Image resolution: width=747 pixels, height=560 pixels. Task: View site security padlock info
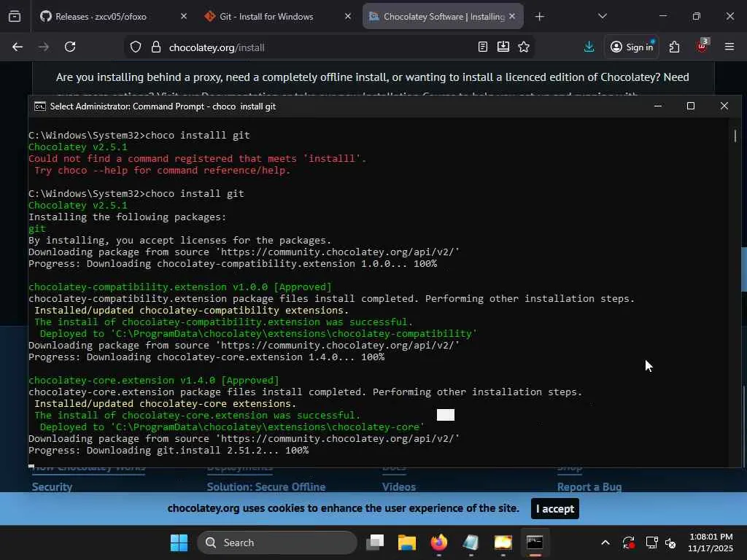point(156,47)
